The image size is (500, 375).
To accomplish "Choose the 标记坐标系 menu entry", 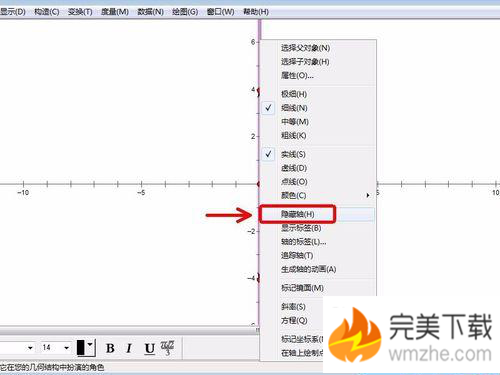I will coord(302,339).
